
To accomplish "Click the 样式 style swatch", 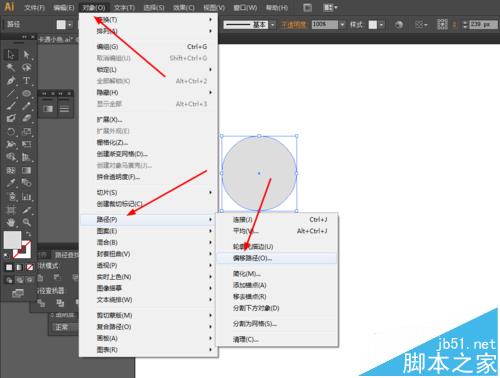I will click(x=373, y=25).
